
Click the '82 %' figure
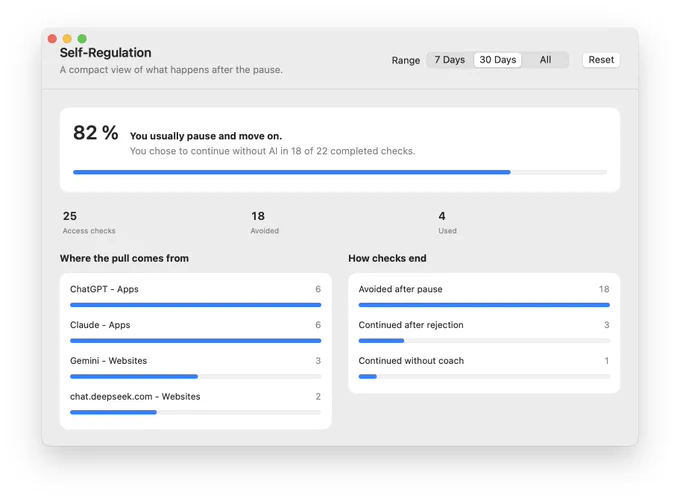pyautogui.click(x=95, y=133)
